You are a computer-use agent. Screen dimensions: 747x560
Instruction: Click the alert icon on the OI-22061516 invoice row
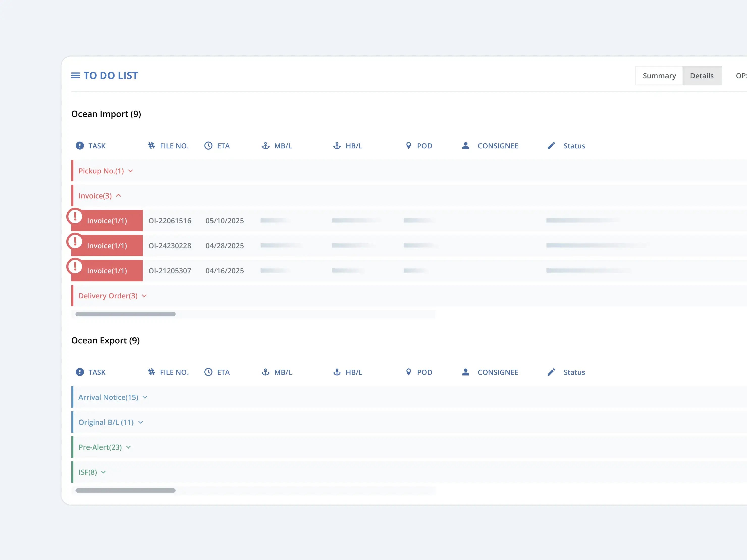click(75, 216)
